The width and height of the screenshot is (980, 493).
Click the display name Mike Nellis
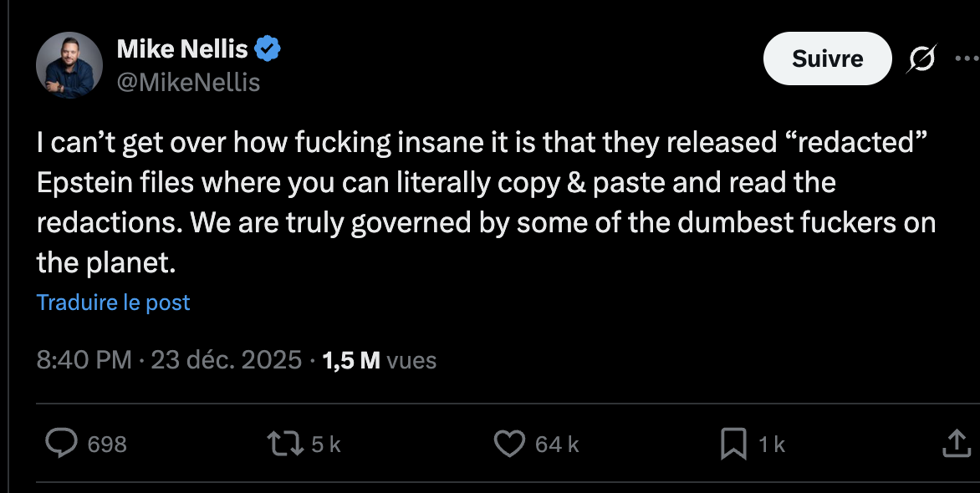click(x=182, y=49)
